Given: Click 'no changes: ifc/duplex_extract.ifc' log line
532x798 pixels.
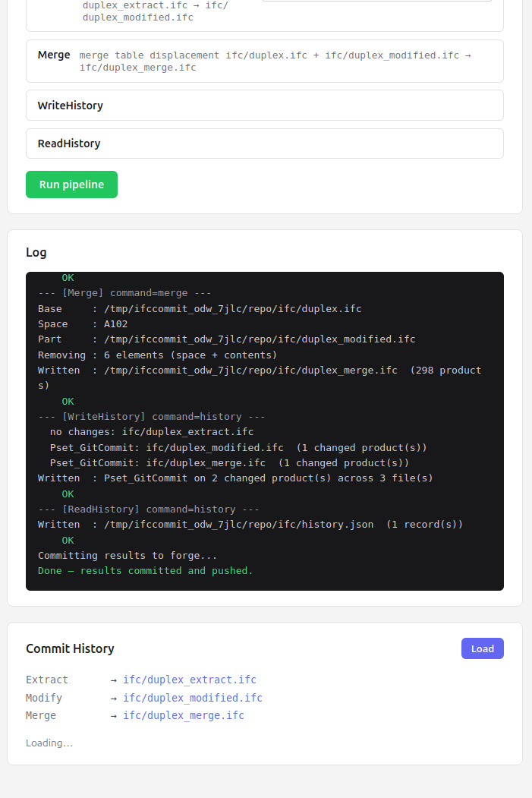Looking at the screenshot, I should (152, 432).
